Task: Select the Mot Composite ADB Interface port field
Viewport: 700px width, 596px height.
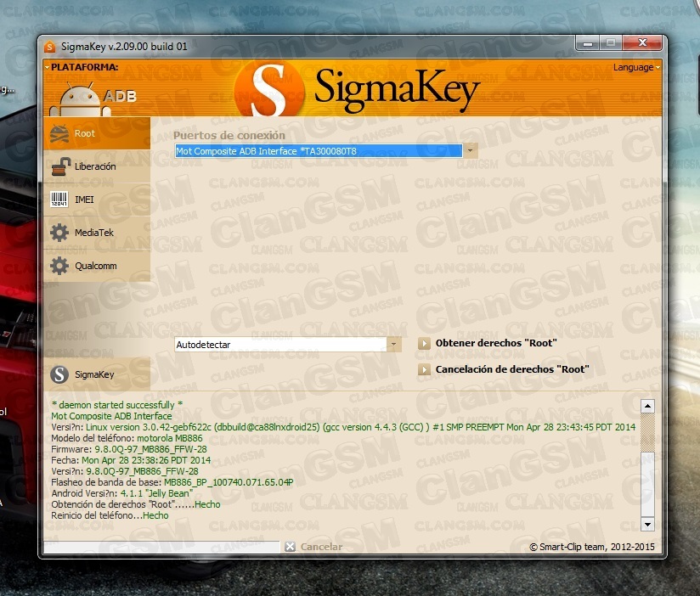Action: click(x=319, y=151)
